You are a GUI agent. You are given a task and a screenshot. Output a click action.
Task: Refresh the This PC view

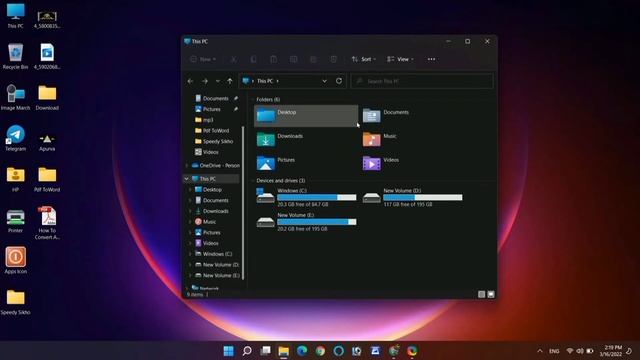(x=339, y=81)
